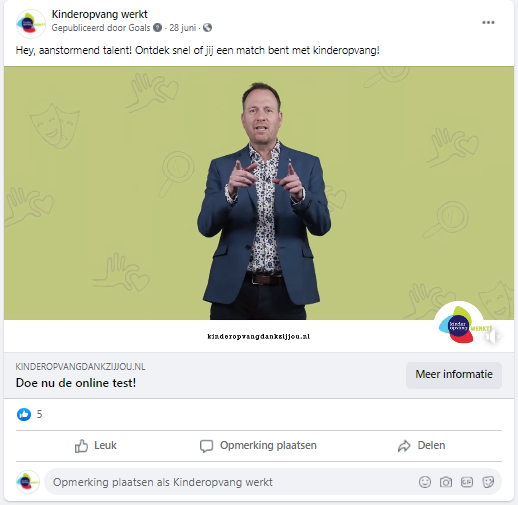Image resolution: width=518 pixels, height=505 pixels.
Task: View the 5 reactions count
Action: tap(39, 414)
